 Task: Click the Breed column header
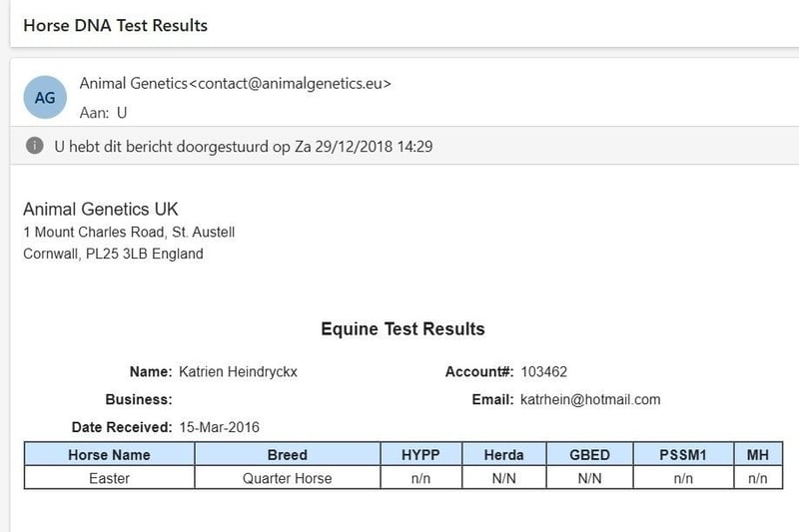[x=288, y=454]
